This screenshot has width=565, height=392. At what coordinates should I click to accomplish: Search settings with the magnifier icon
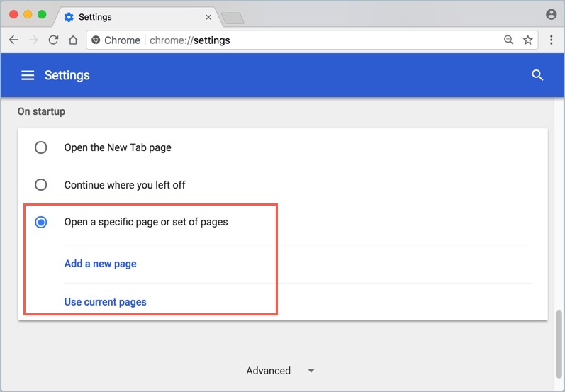coord(537,75)
